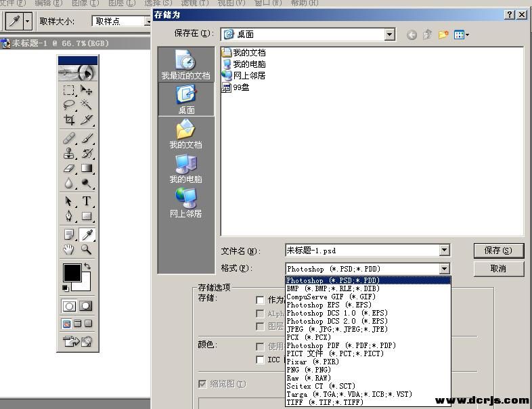
Task: Click the new folder icon in the dialog
Action: click(x=443, y=35)
